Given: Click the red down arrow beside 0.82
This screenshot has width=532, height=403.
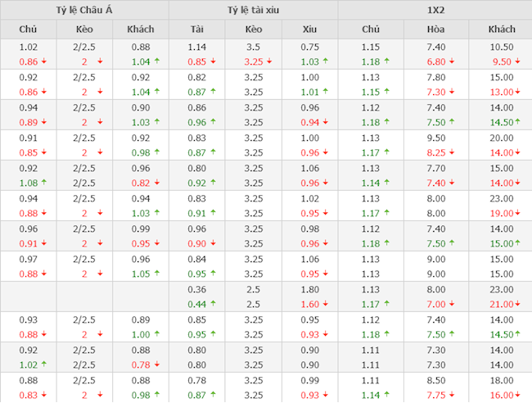Looking at the screenshot, I should 156,183.
